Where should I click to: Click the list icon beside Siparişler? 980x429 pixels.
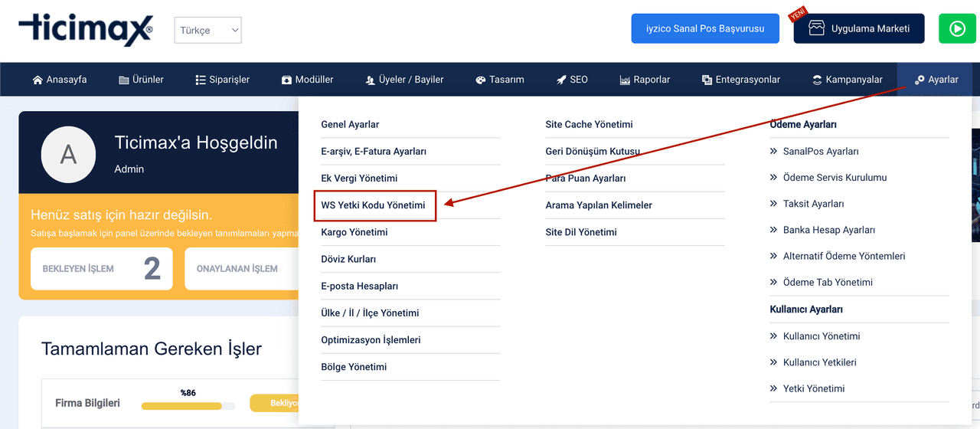(x=201, y=80)
